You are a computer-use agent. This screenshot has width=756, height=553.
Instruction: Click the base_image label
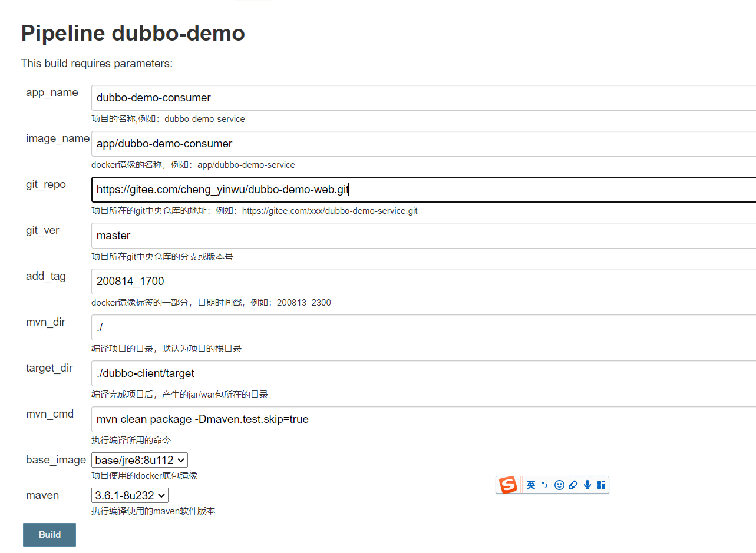pos(56,460)
